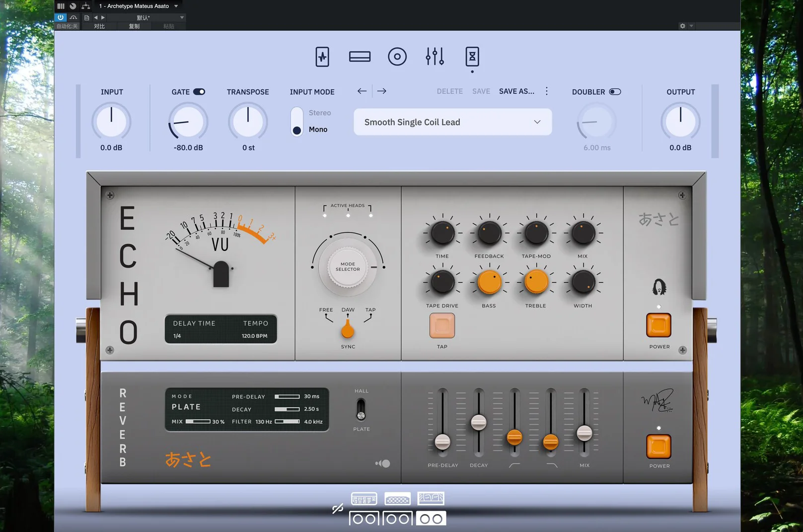Click SAVE AS... for the preset
Image resolution: width=803 pixels, height=532 pixels.
coord(516,91)
